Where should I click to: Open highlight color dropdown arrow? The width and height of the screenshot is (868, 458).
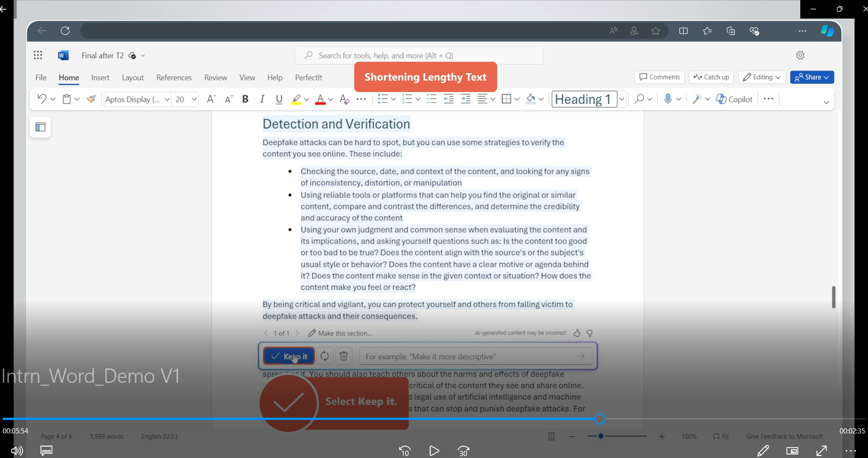tap(307, 99)
